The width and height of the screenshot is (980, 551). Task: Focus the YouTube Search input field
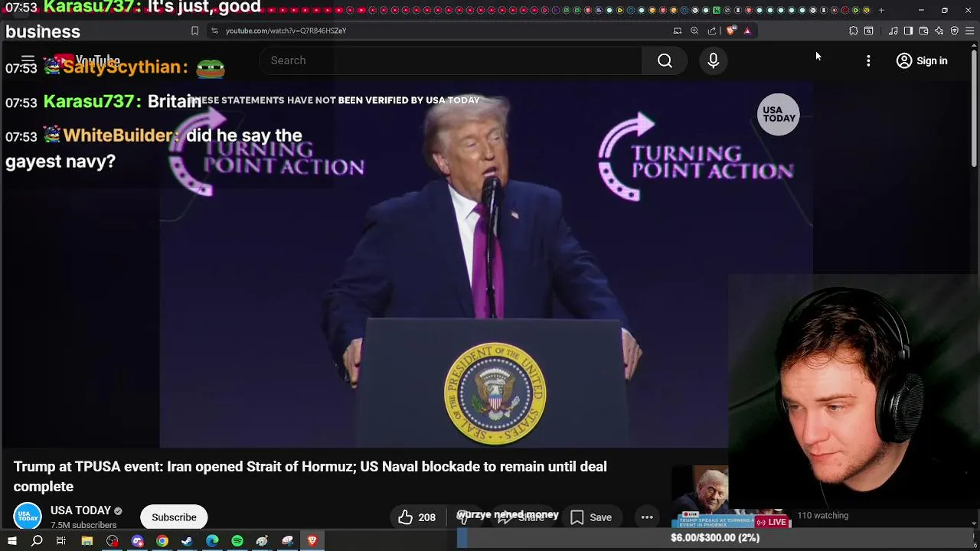click(451, 60)
